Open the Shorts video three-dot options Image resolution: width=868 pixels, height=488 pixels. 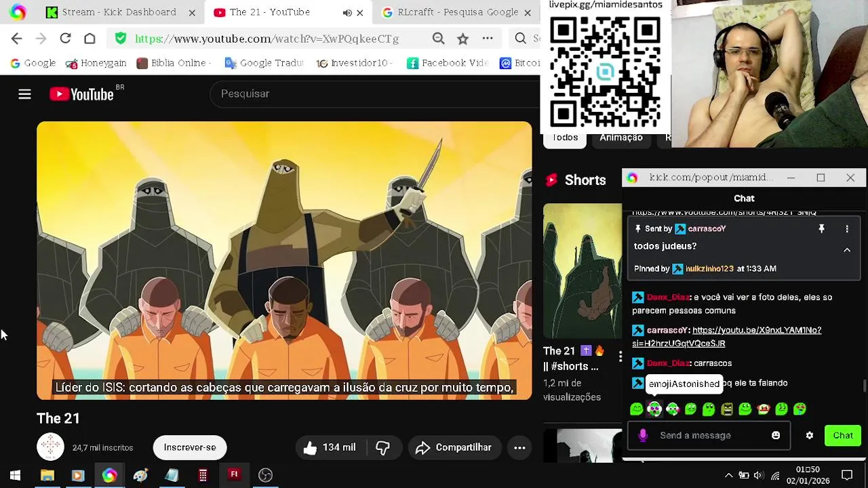pos(620,356)
